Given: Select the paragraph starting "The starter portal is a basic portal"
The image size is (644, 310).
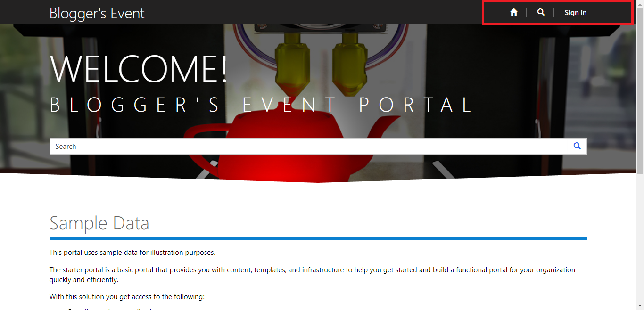Looking at the screenshot, I should [312, 275].
